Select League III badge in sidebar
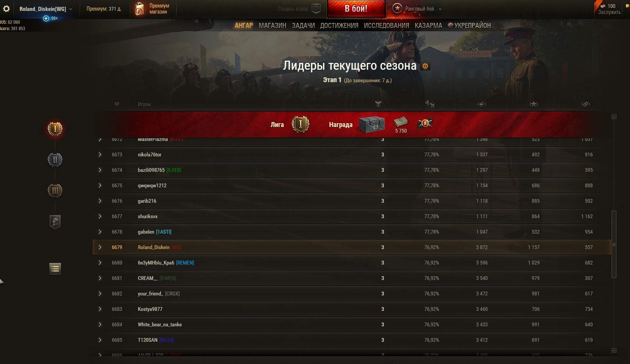Image resolution: width=630 pixels, height=364 pixels. [55, 190]
